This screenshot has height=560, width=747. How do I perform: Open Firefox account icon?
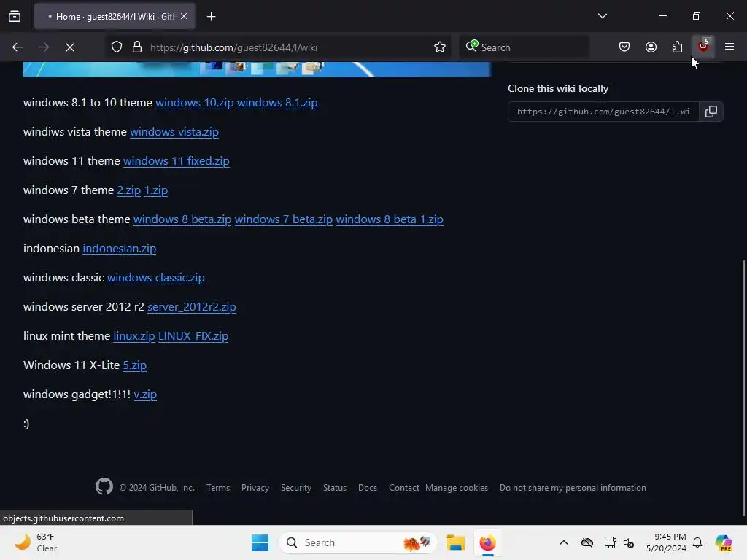tap(651, 47)
